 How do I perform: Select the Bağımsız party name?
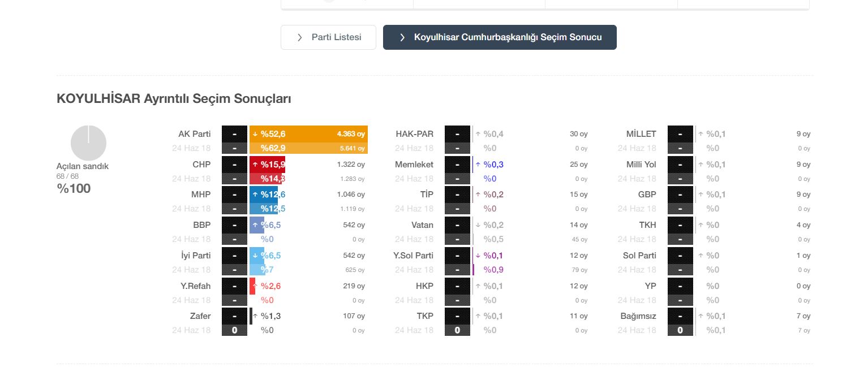click(639, 316)
